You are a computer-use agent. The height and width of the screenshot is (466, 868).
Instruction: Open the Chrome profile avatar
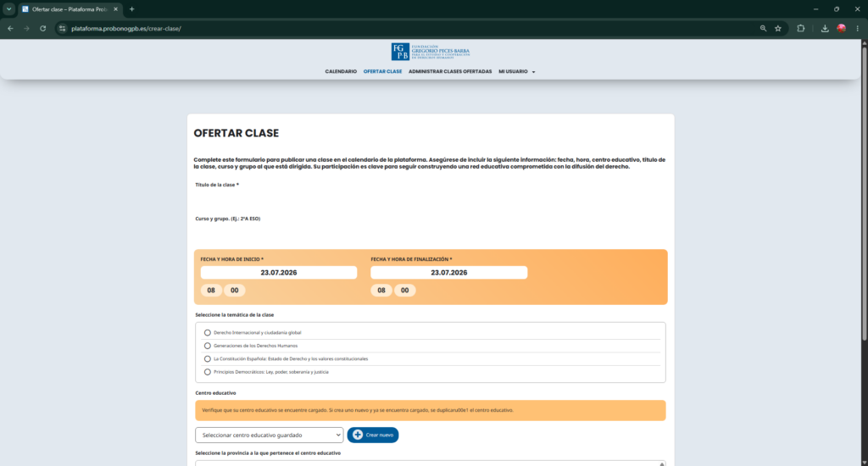coord(842,28)
